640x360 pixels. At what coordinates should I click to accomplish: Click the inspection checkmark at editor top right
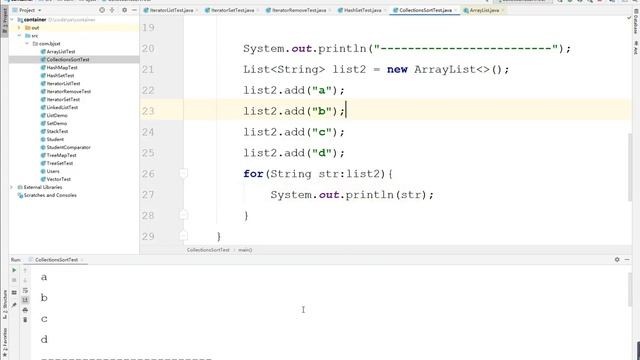tap(629, 18)
